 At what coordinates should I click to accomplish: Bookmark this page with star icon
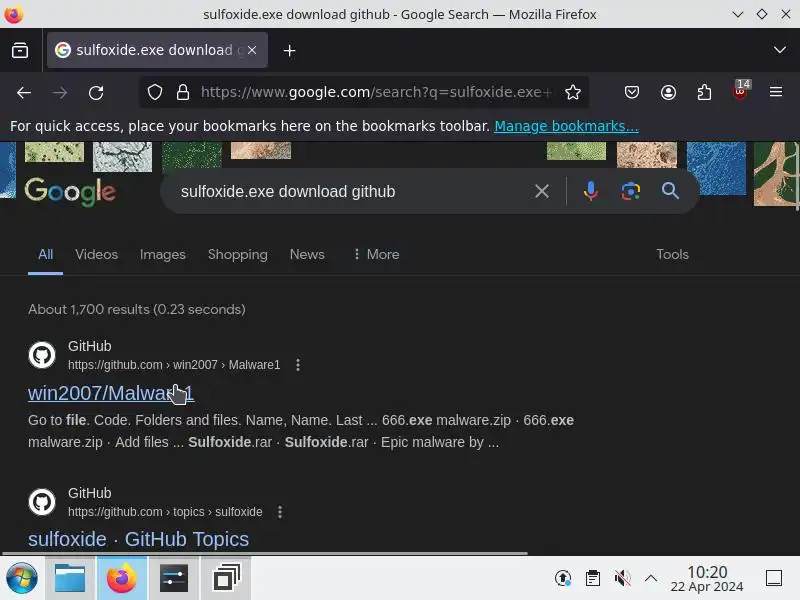573,92
